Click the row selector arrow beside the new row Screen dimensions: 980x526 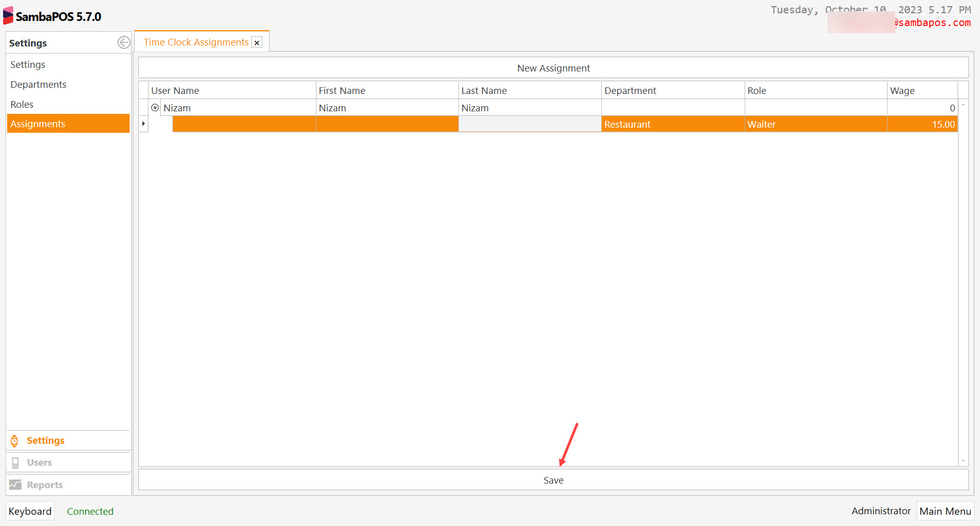[143, 124]
